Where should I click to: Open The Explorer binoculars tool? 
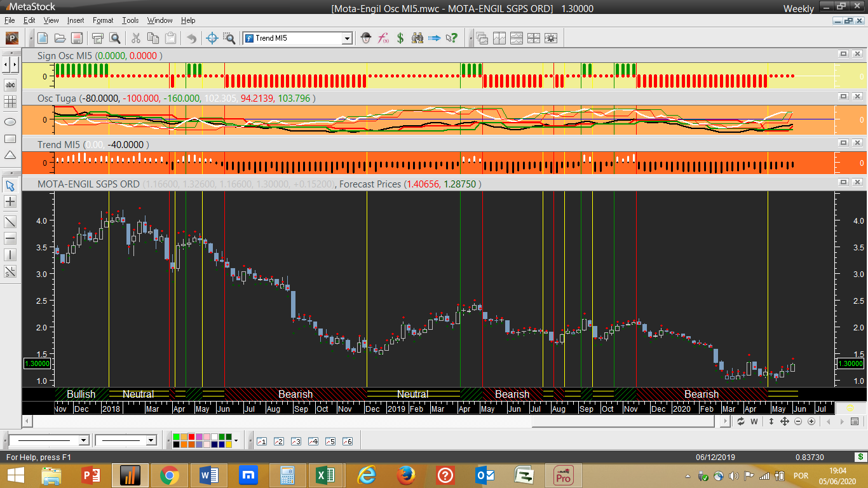tap(417, 38)
